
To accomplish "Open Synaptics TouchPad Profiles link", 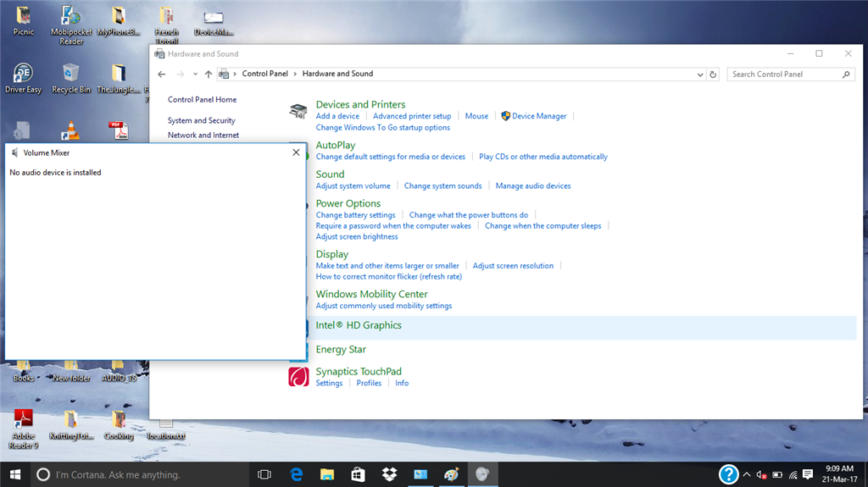I will click(369, 383).
